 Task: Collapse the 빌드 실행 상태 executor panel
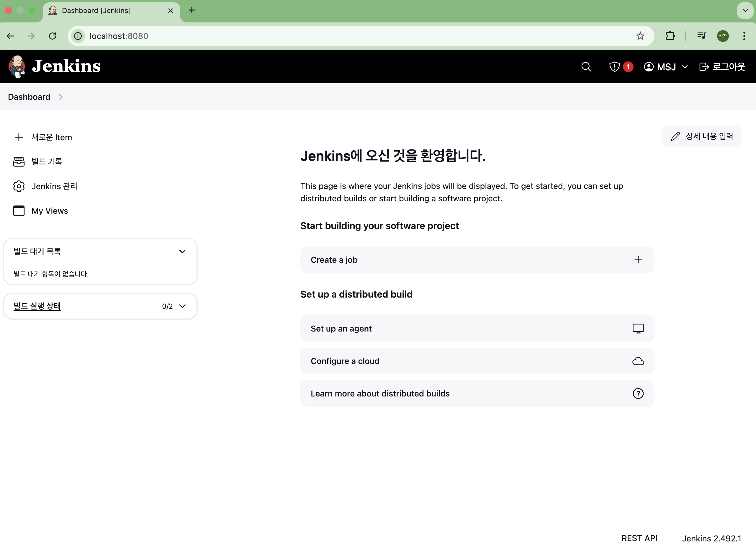(x=182, y=306)
